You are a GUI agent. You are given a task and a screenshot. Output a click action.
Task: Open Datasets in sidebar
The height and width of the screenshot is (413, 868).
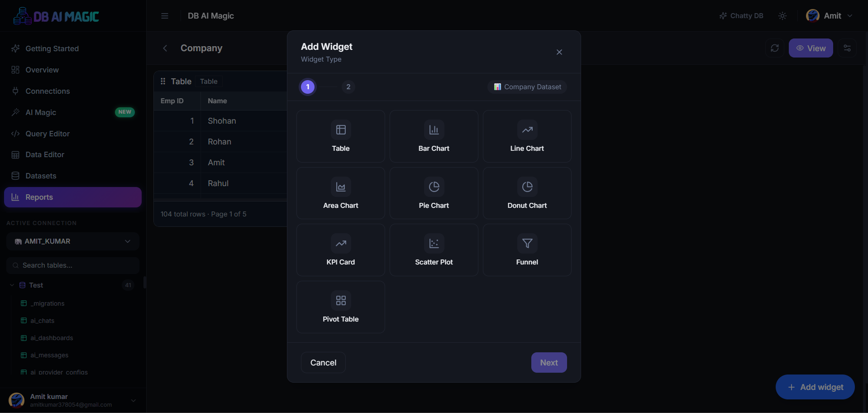pos(73,176)
